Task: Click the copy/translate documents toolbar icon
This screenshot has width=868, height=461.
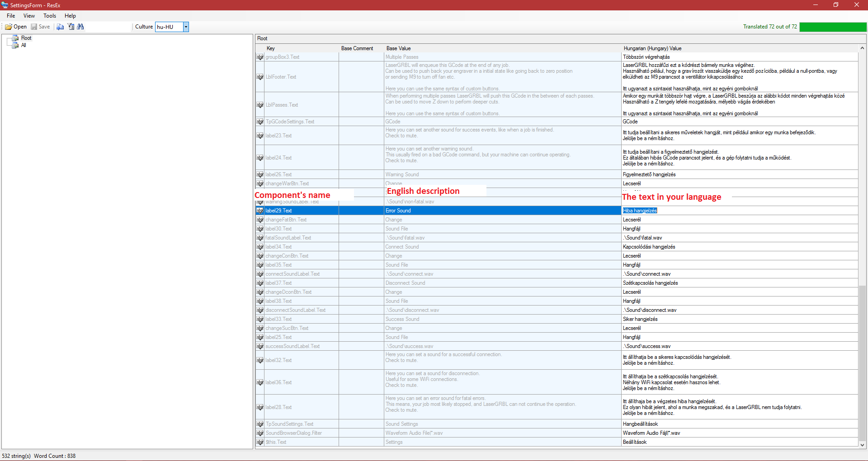Action: 60,27
